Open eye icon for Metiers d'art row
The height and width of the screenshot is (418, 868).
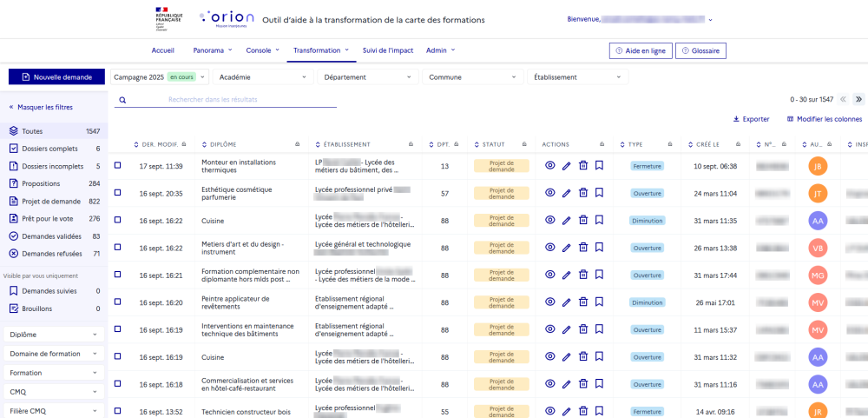549,248
